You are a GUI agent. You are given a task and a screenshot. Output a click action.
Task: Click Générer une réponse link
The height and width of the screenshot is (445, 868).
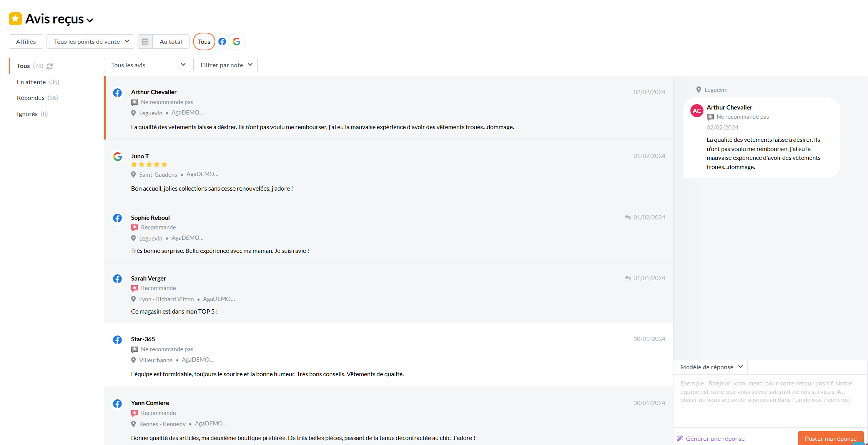tap(711, 438)
